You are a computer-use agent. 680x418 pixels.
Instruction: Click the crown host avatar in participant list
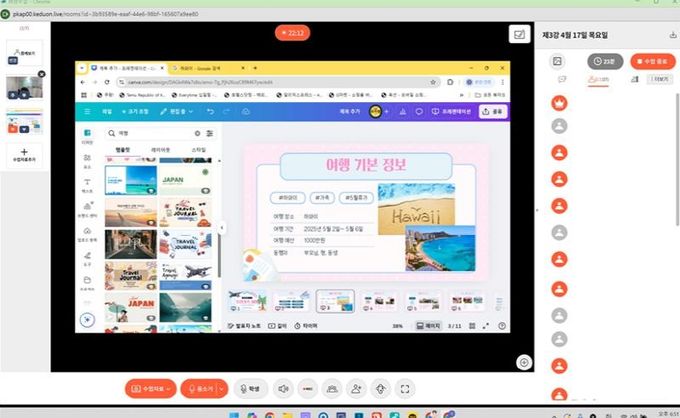point(559,102)
